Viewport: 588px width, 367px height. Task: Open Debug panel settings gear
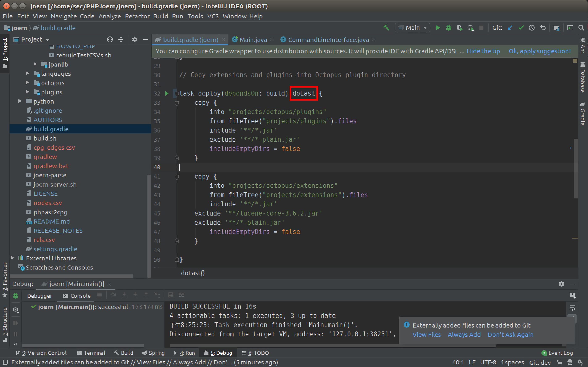click(561, 284)
